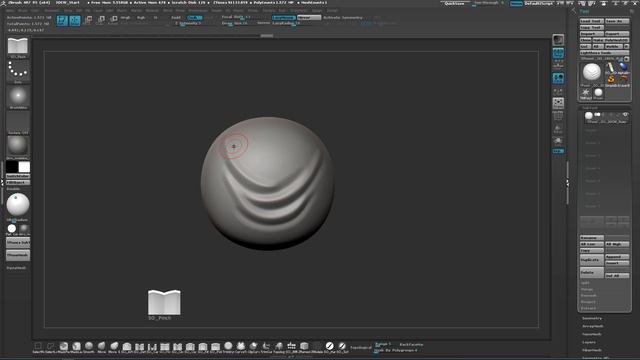Select the Scale transform icon

(x=101, y=20)
